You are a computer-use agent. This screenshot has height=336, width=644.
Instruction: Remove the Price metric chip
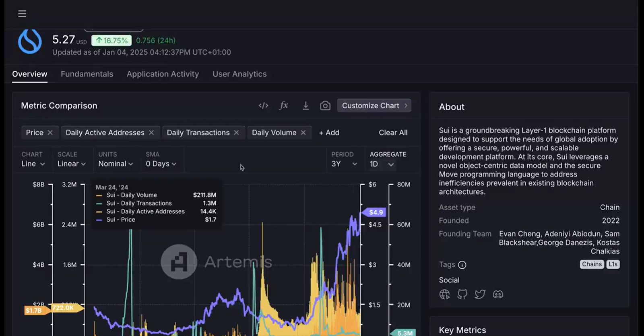point(50,133)
